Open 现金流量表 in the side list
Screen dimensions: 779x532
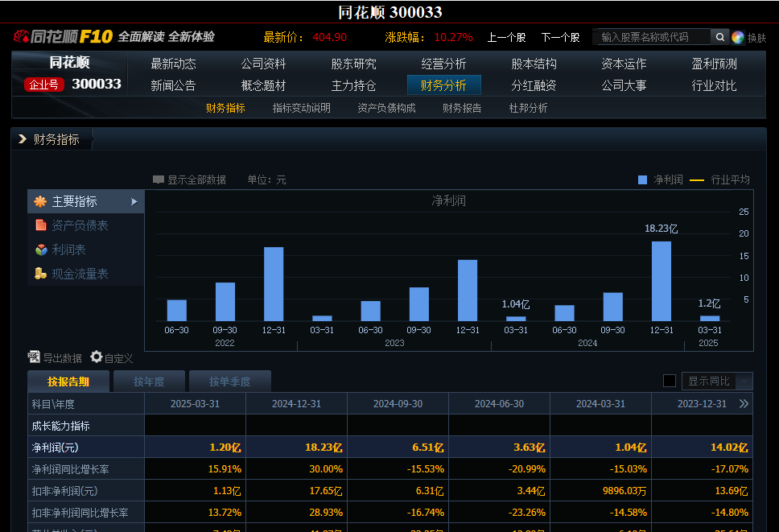(x=80, y=273)
